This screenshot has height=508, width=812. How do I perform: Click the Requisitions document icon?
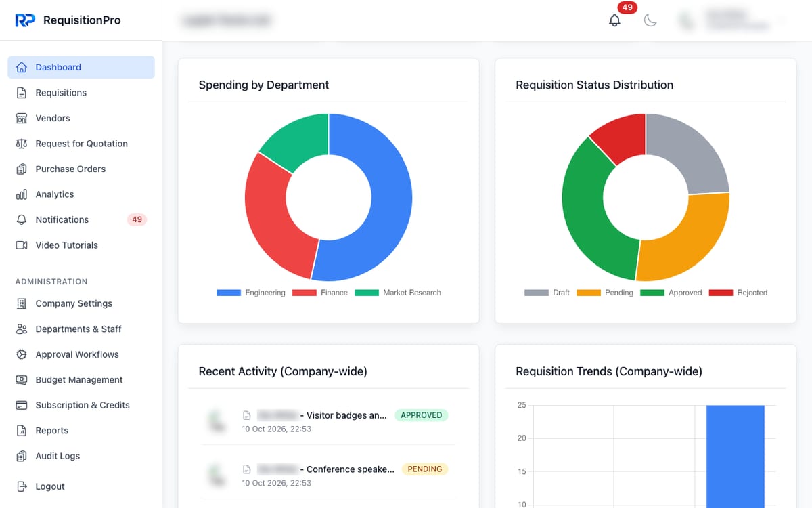click(22, 93)
